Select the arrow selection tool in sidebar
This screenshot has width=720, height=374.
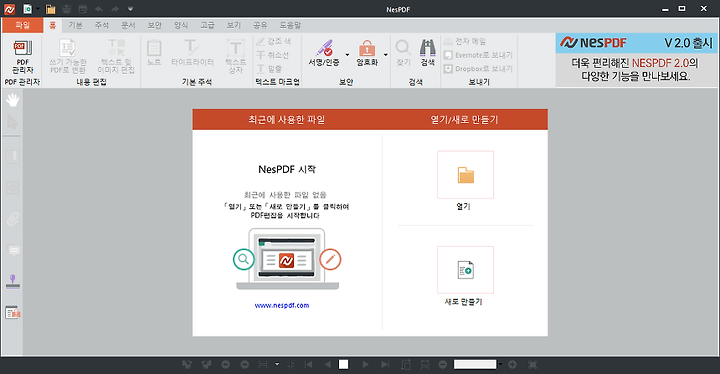[x=12, y=122]
